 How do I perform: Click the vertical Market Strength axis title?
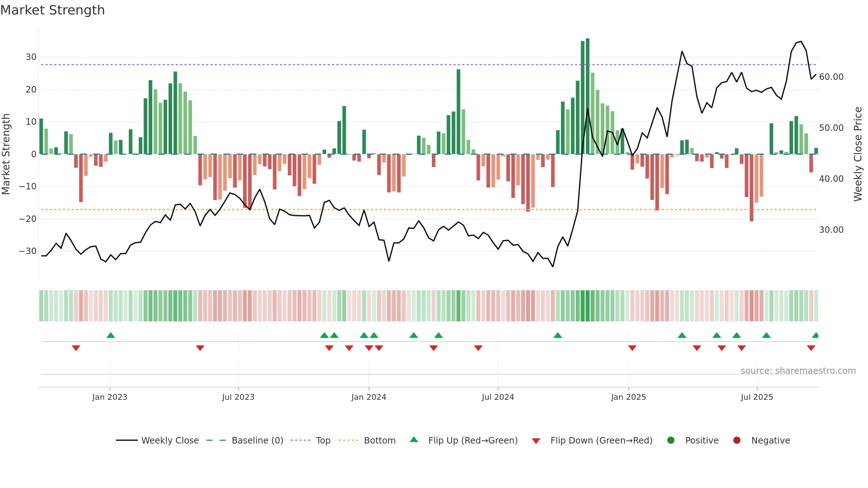pos(6,154)
